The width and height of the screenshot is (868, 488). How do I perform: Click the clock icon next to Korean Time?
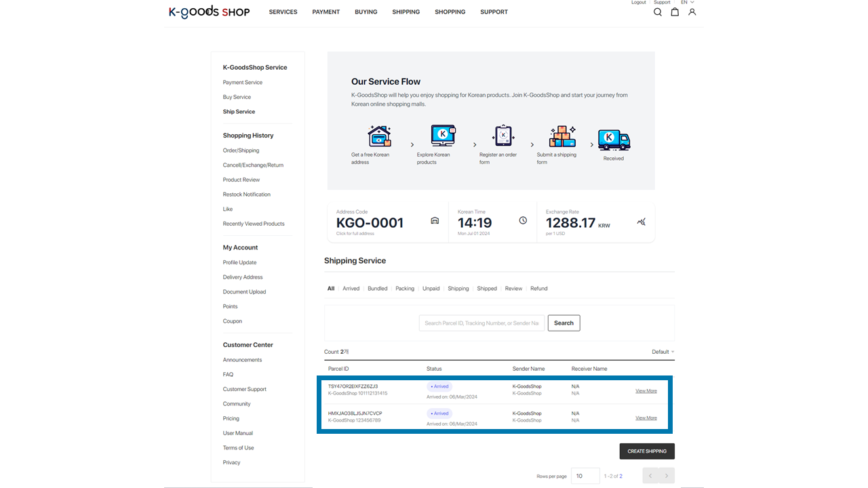click(x=523, y=221)
